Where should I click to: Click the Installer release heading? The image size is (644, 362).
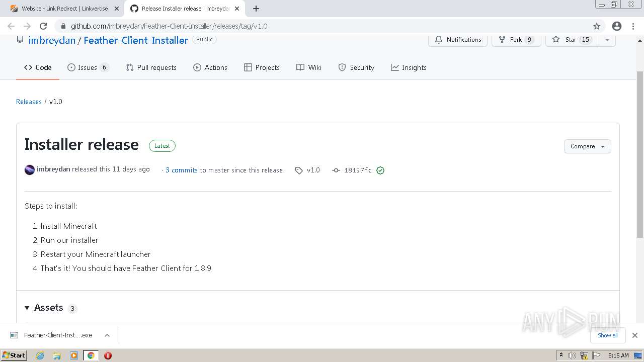pos(82,145)
